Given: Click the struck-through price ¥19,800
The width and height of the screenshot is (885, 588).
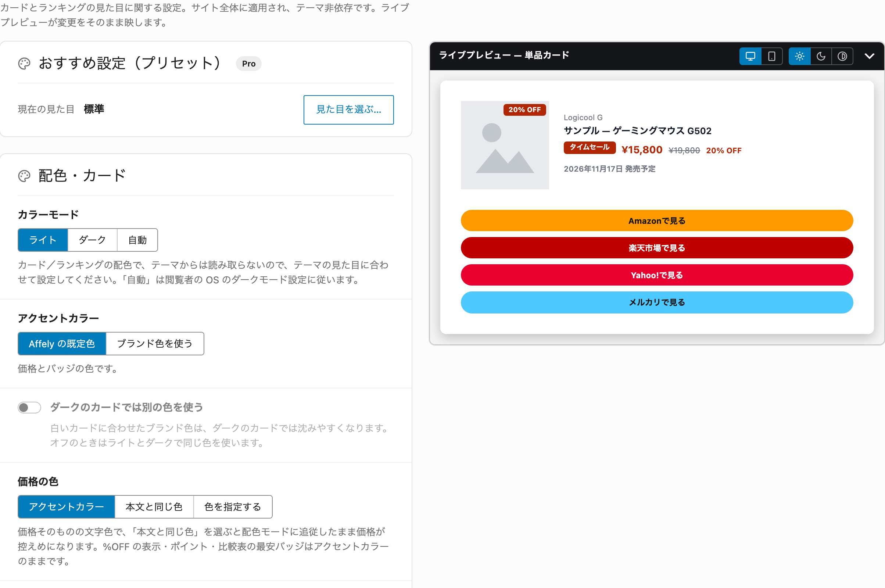Looking at the screenshot, I should tap(684, 150).
